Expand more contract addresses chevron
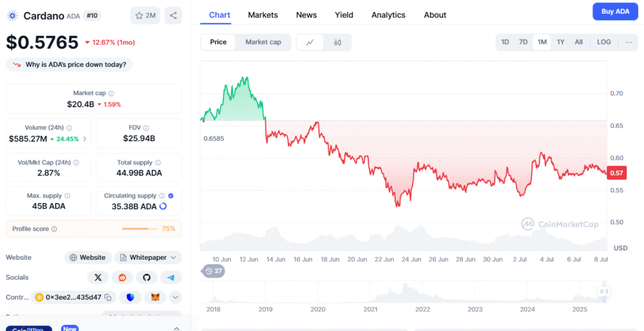Screen dimensions: 644x331 coord(175,297)
